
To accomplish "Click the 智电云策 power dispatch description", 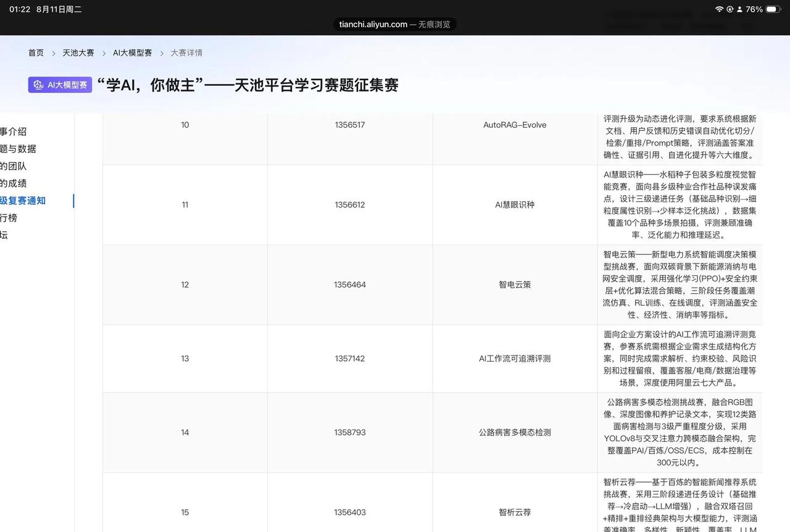I will [x=680, y=285].
